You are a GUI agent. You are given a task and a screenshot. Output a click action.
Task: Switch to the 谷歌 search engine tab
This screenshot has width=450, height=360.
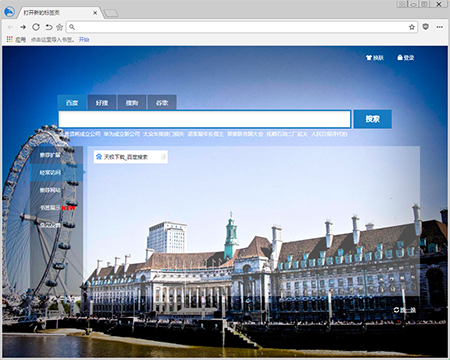(162, 103)
